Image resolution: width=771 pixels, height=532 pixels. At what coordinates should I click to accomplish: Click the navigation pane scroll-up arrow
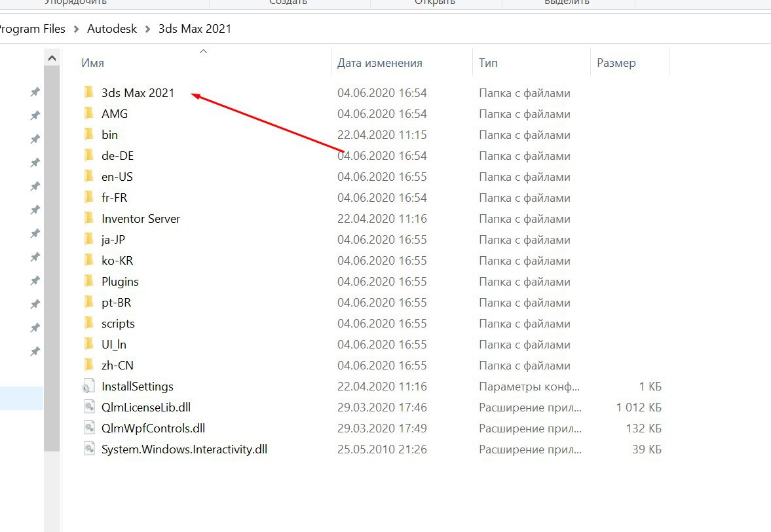coord(52,58)
